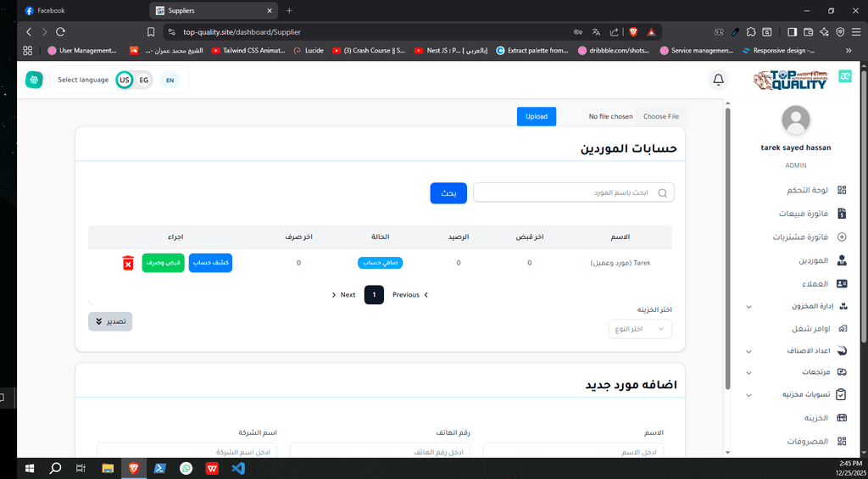The width and height of the screenshot is (868, 479).
Task: Open a new browser tab
Action: (289, 10)
